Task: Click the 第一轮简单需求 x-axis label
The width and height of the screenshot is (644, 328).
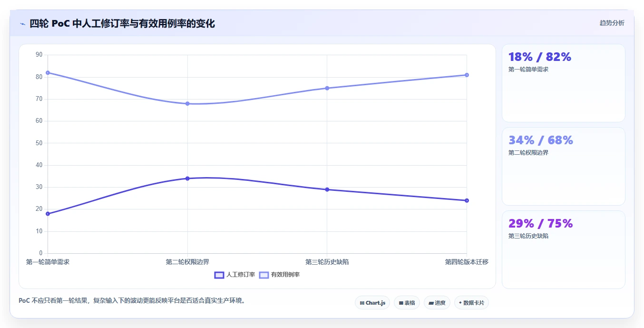Action: [48, 262]
